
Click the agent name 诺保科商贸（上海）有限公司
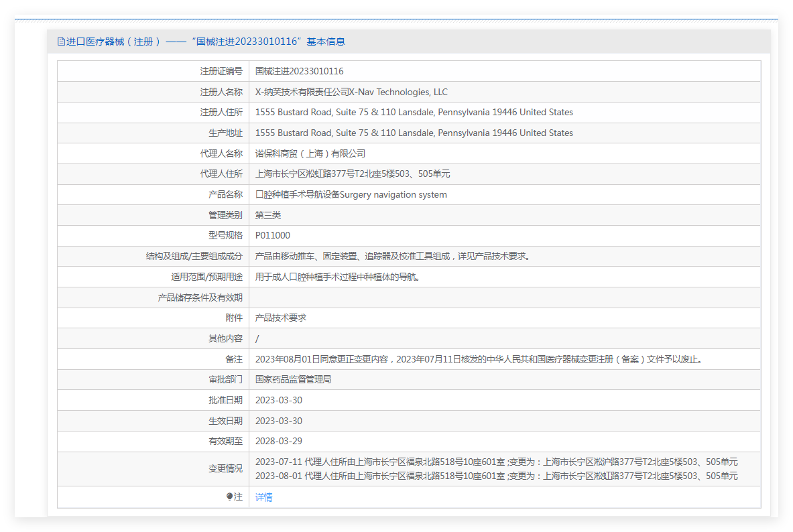310,153
